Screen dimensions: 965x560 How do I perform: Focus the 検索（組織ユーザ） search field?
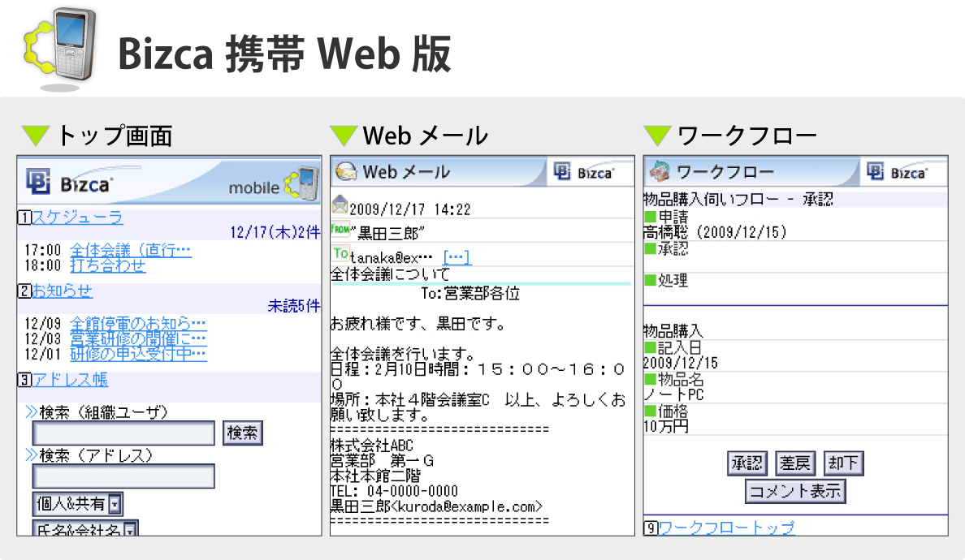click(123, 433)
